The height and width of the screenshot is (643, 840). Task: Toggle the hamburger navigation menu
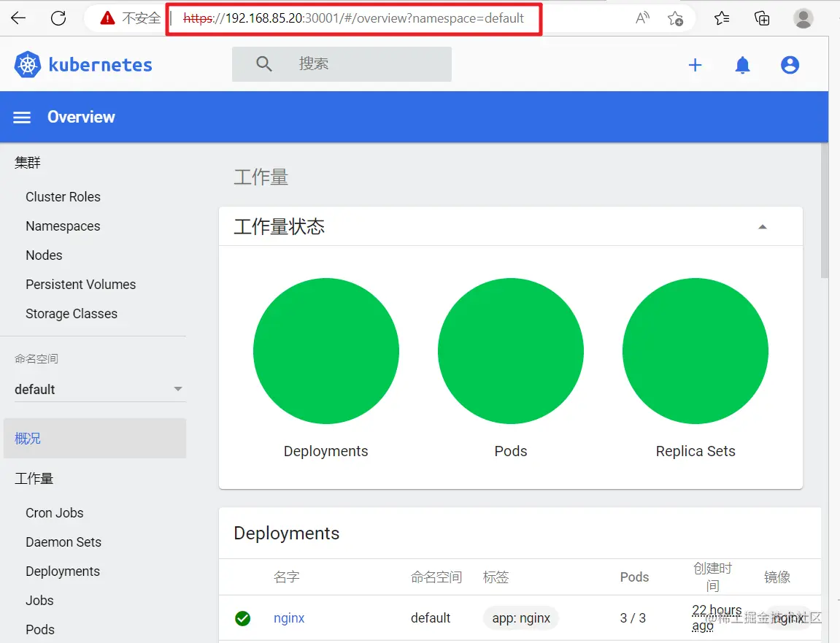[x=22, y=118]
